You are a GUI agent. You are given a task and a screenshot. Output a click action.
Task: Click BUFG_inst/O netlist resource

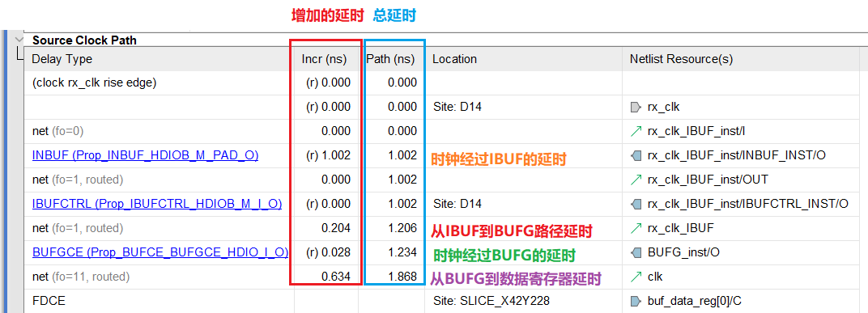[683, 252]
